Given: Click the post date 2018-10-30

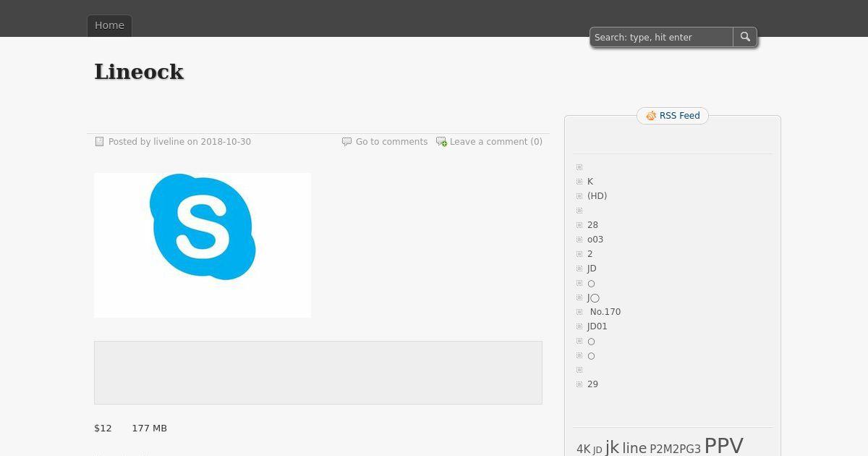Looking at the screenshot, I should 226,142.
